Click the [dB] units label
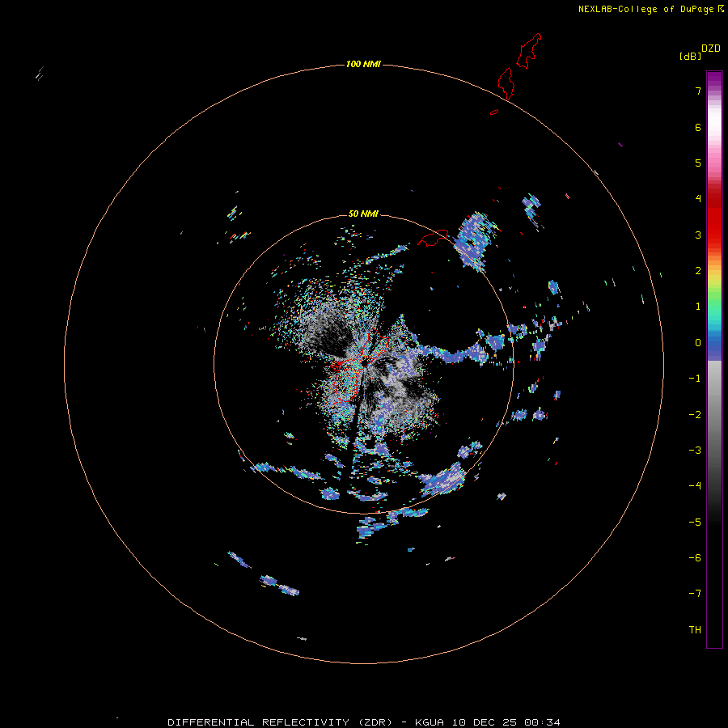 click(x=691, y=56)
